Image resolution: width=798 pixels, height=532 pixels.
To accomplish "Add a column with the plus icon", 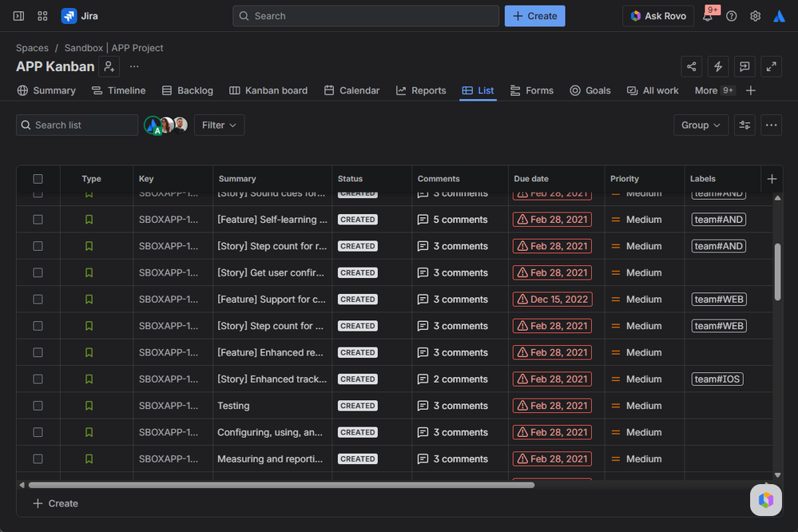I will 772,179.
